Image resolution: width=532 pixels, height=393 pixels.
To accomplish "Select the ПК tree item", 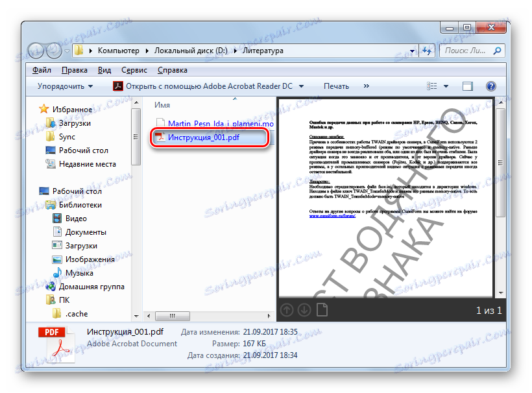I will click(64, 300).
